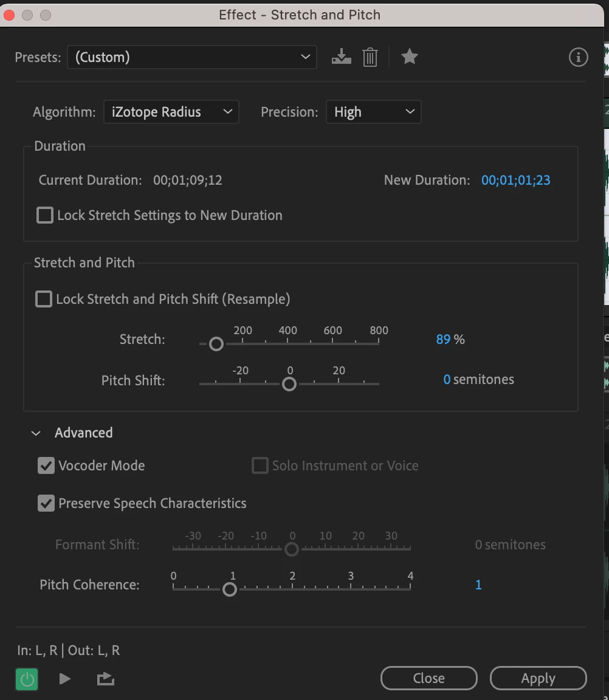
Task: Click the Close button
Action: pyautogui.click(x=428, y=678)
